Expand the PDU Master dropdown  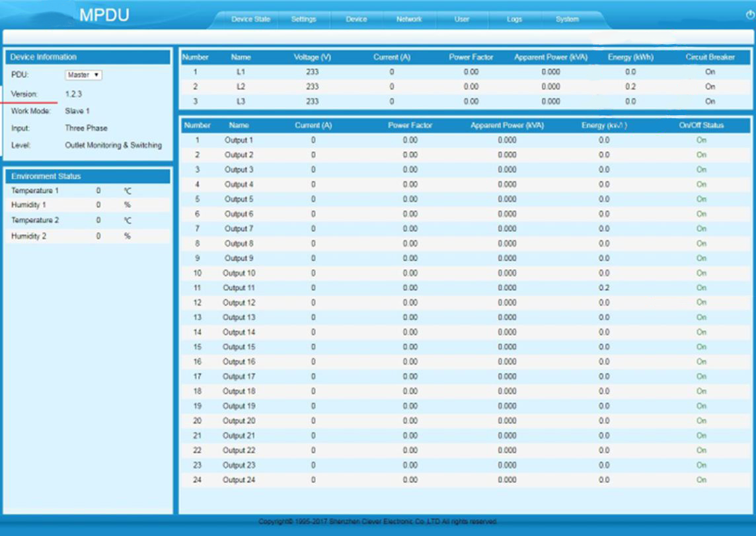(83, 75)
